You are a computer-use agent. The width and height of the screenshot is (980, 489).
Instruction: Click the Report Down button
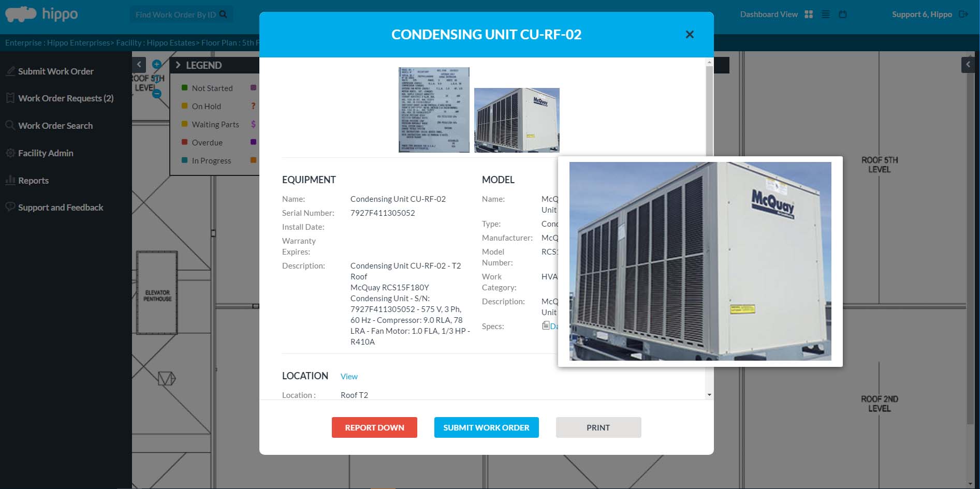click(x=374, y=427)
